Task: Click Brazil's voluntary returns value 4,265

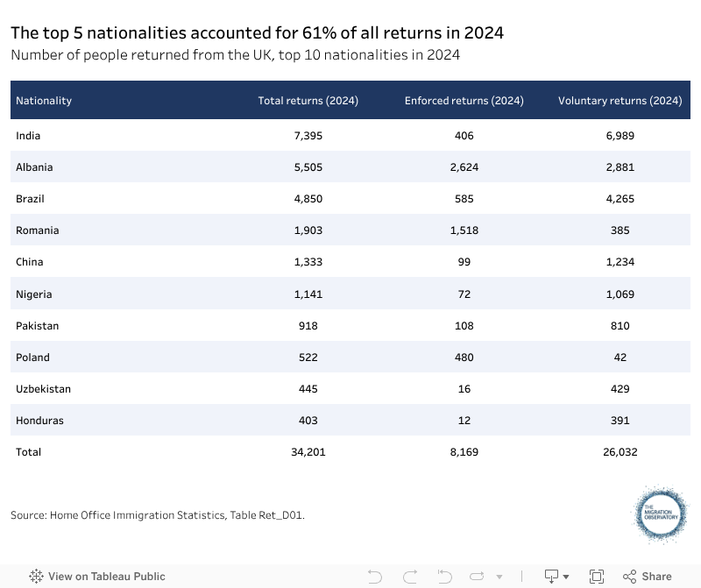Action: click(620, 199)
